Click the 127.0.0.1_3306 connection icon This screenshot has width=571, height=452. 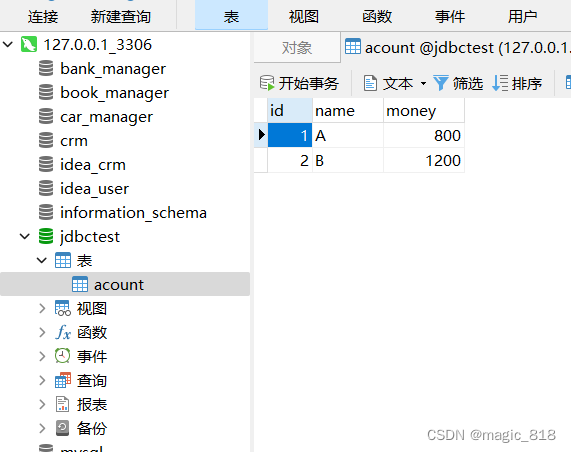[x=29, y=44]
